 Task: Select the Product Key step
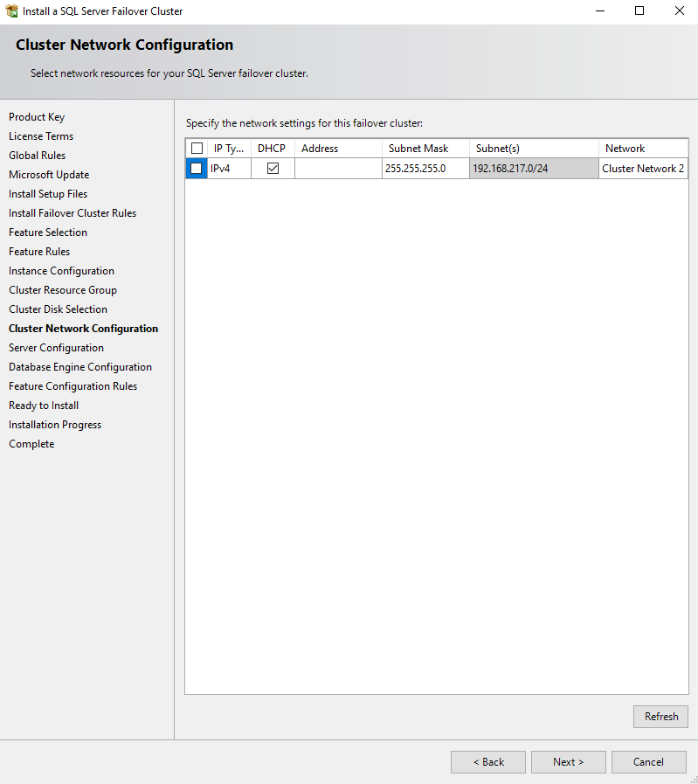coord(37,117)
